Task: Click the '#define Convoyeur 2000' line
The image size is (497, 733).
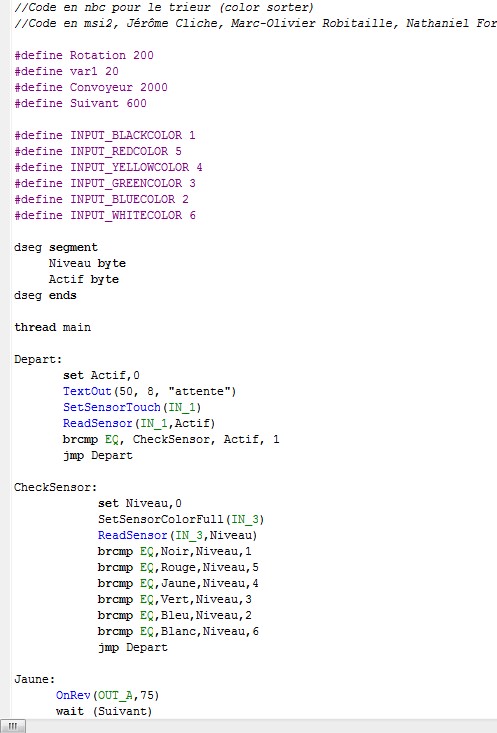Action: [x=91, y=87]
